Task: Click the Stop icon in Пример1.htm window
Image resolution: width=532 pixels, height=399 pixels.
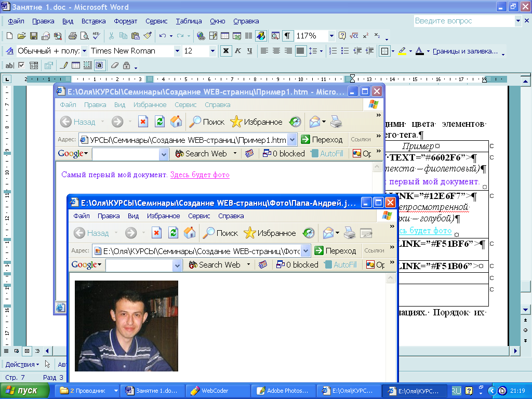Action: 143,122
